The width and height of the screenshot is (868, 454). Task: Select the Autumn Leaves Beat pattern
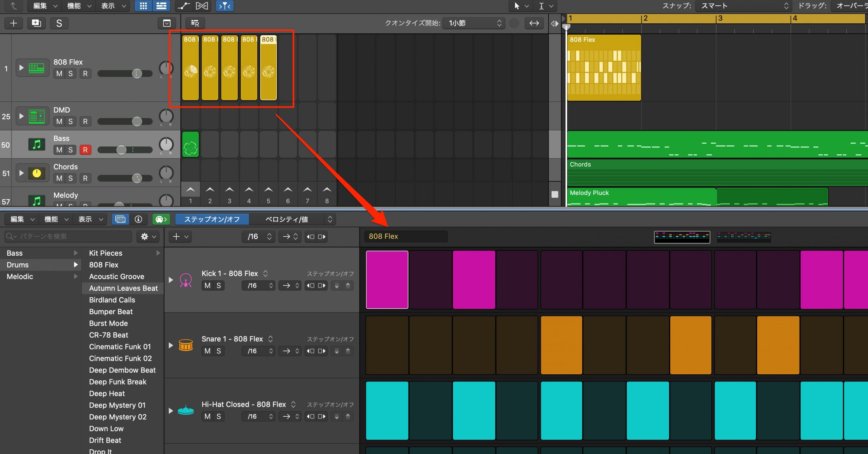(x=123, y=288)
